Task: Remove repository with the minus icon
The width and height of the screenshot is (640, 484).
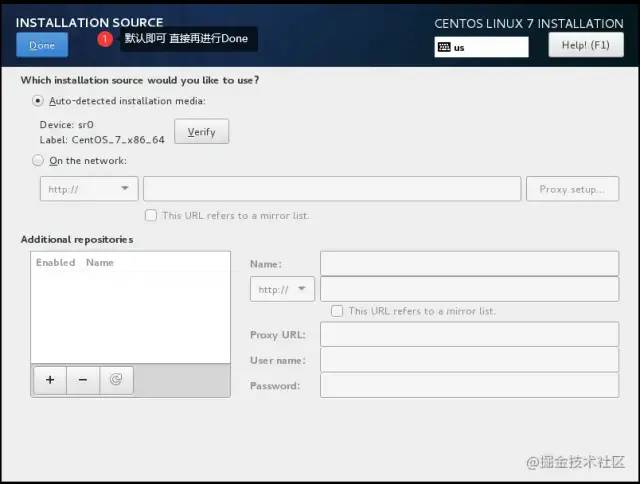Action: pyautogui.click(x=83, y=380)
